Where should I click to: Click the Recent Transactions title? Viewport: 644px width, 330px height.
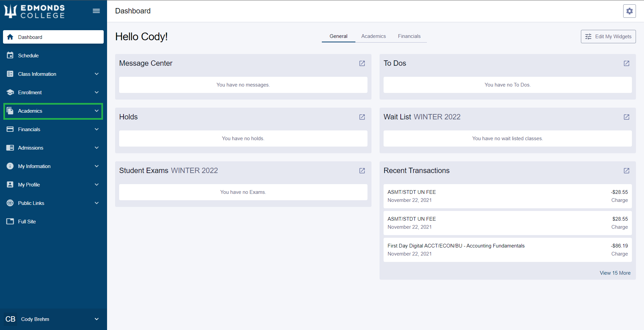point(416,171)
